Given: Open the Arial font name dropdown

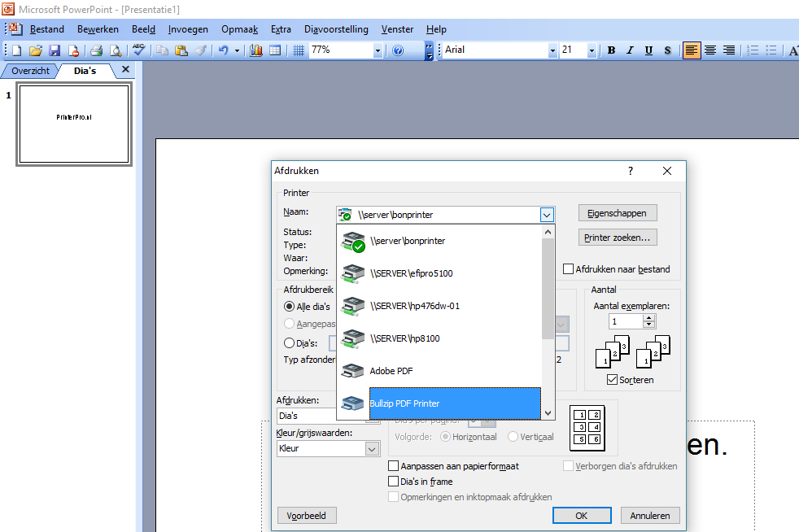Looking at the screenshot, I should 552,50.
